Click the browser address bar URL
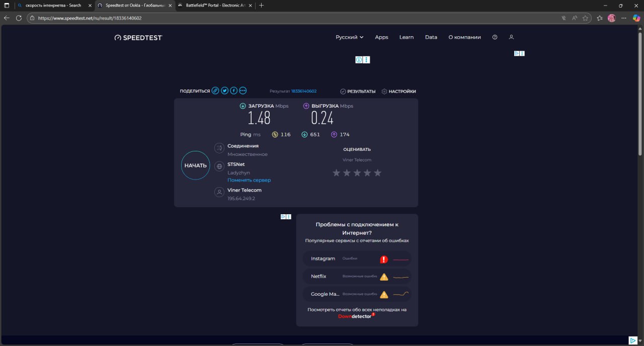This screenshot has height=346, width=644. point(90,18)
